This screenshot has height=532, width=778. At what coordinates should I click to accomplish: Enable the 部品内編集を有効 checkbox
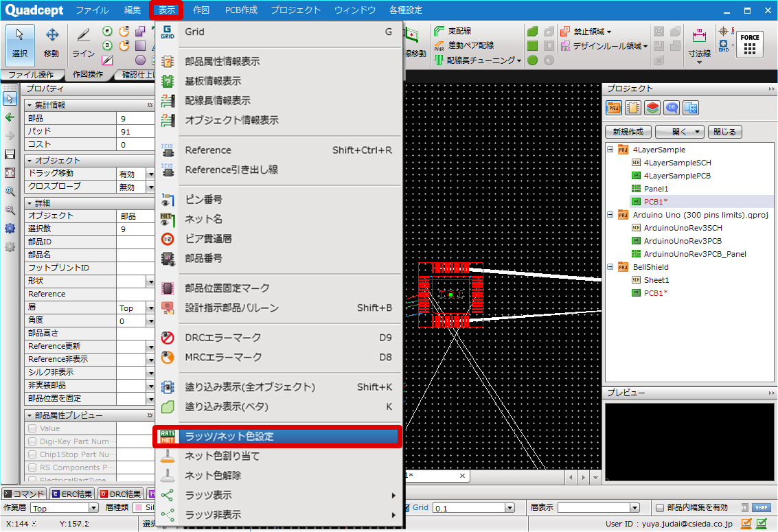(x=660, y=508)
